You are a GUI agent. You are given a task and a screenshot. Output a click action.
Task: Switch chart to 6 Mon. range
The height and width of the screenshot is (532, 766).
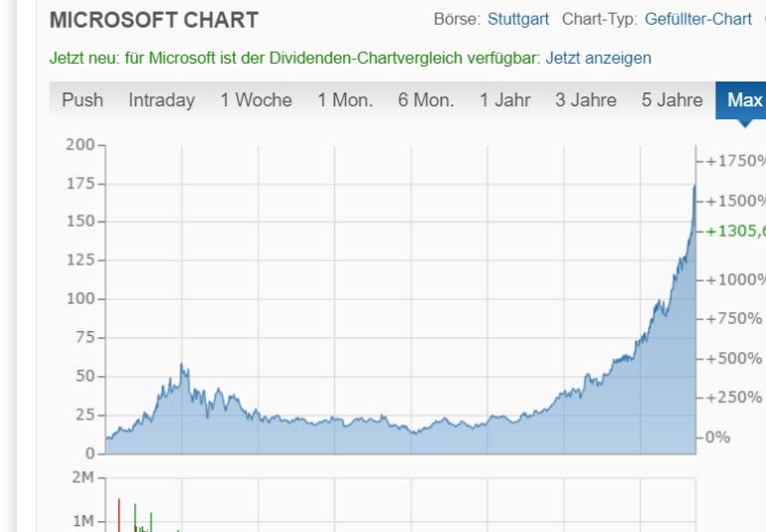pos(426,100)
